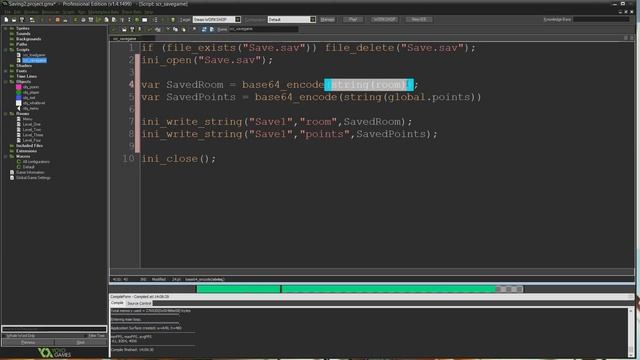Click the resource tree search box
This screenshot has height=360, width=640.
[54, 329]
